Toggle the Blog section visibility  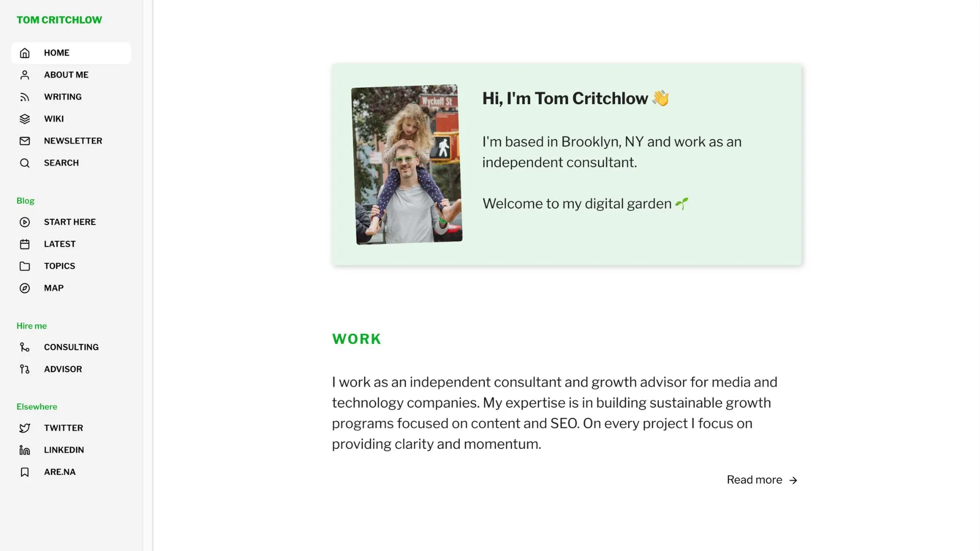(x=25, y=201)
